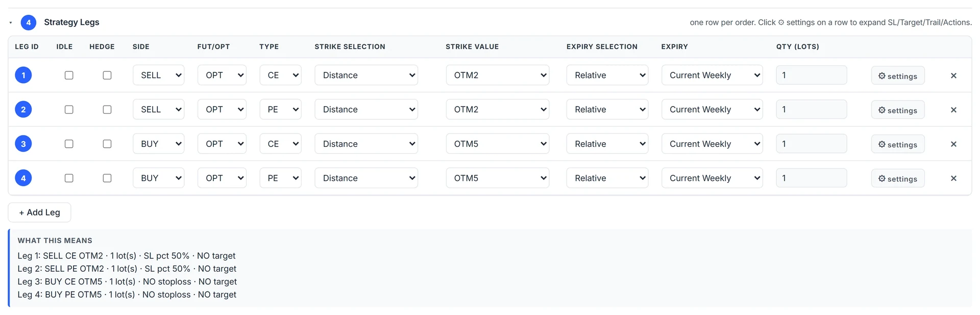Open Strike Selection dropdown for leg 4
980x315 pixels.
coord(366,178)
